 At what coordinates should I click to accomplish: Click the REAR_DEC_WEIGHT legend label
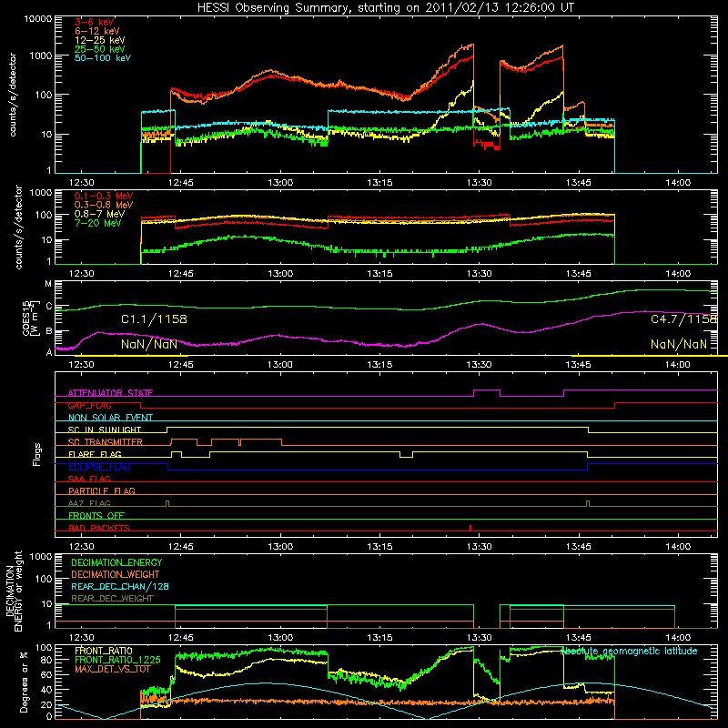point(112,599)
